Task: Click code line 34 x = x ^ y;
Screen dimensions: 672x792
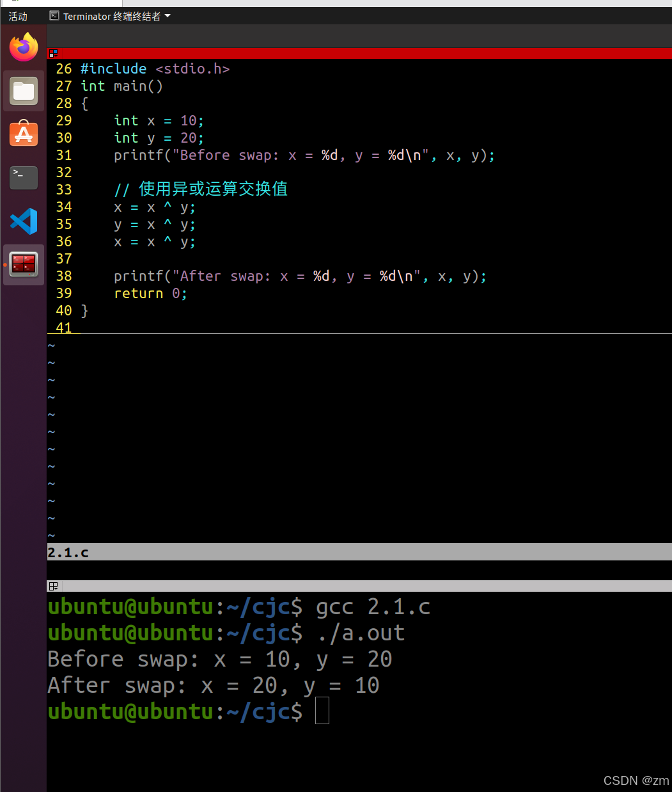Action: (155, 207)
